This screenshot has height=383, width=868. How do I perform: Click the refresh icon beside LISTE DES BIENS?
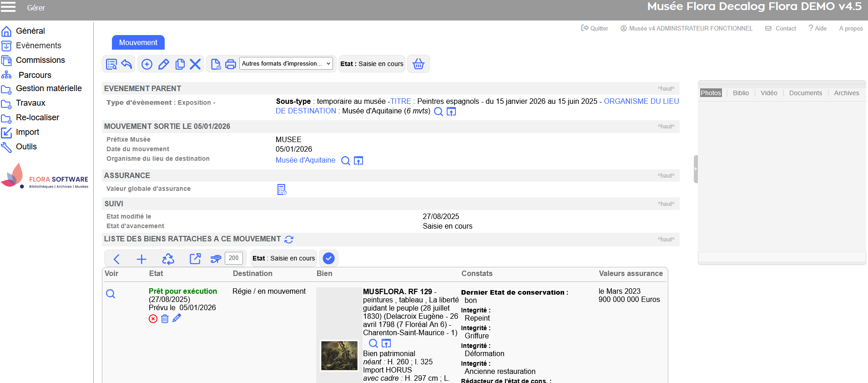289,240
